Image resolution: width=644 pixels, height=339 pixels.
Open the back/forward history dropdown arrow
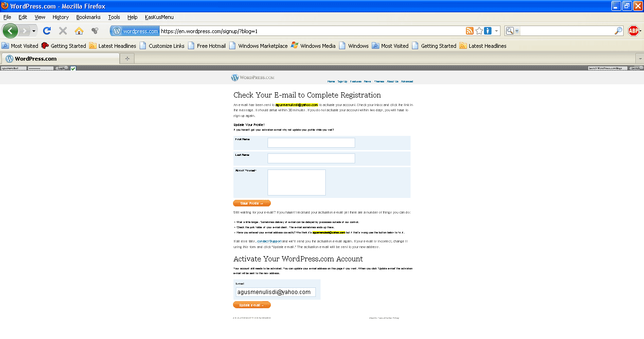(34, 31)
